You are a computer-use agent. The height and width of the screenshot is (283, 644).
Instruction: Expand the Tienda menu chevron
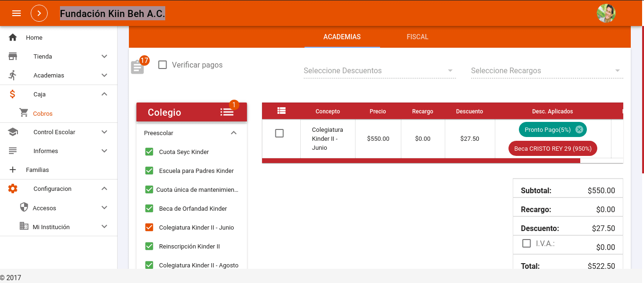click(104, 56)
